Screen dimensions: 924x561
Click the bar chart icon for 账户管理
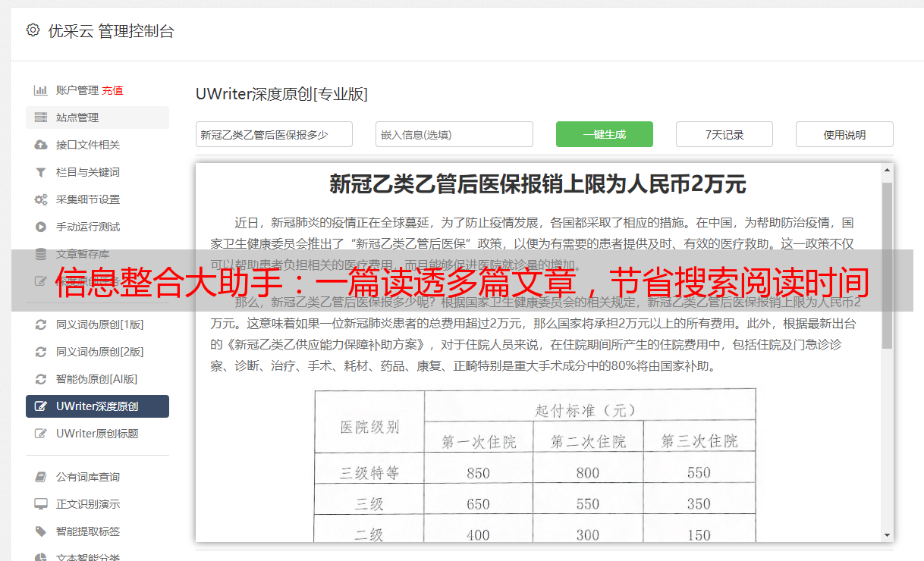(41, 90)
